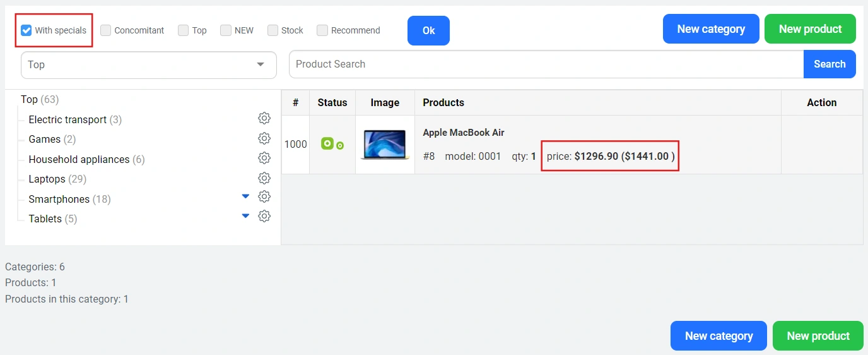The image size is (868, 355).
Task: Click the top green New product button
Action: point(810,29)
